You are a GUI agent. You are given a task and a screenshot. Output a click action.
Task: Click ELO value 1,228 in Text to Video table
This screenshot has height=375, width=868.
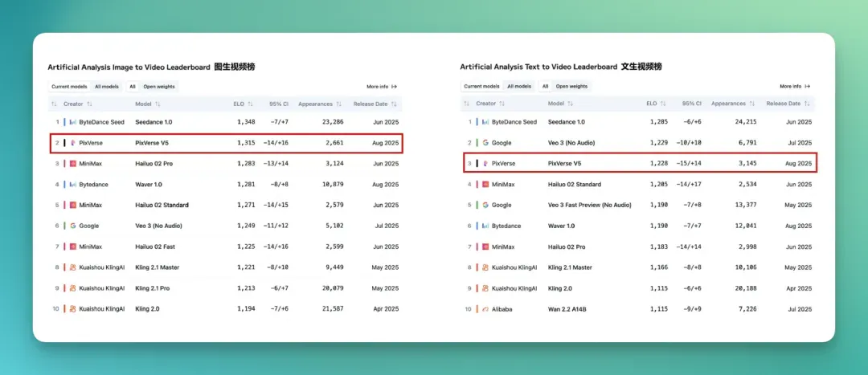[x=659, y=164]
